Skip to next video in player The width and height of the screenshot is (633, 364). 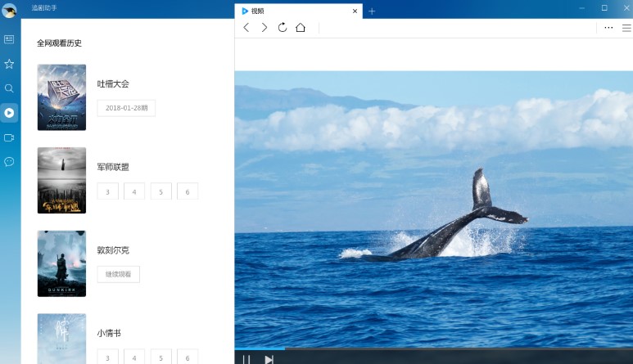pos(269,359)
